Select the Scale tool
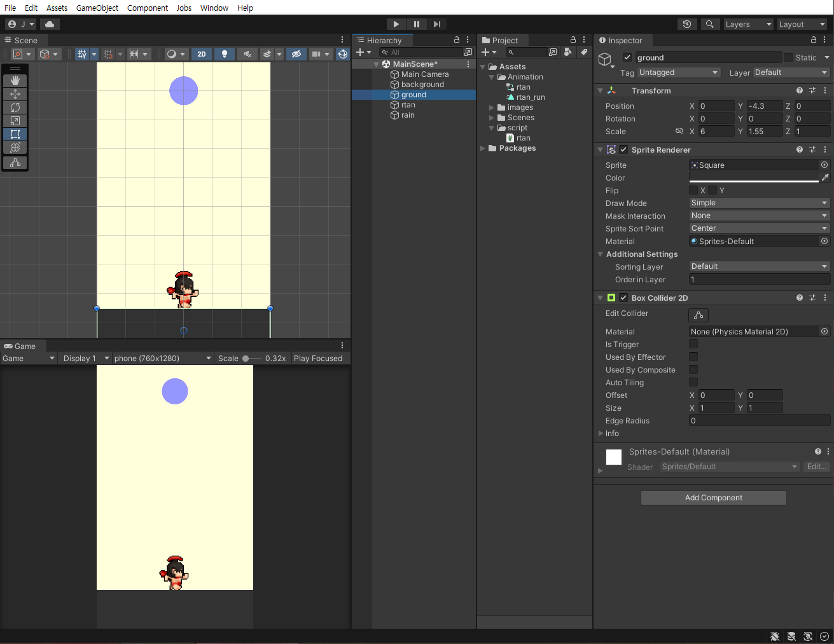The width and height of the screenshot is (834, 644). click(15, 121)
